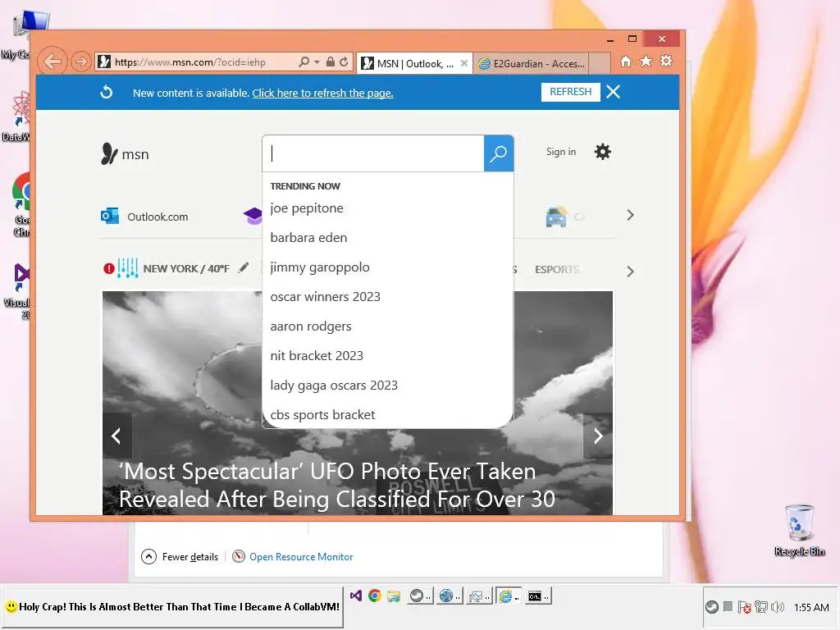Switch to the Task Manager taskbar button
The image size is (840, 630).
tap(478, 596)
